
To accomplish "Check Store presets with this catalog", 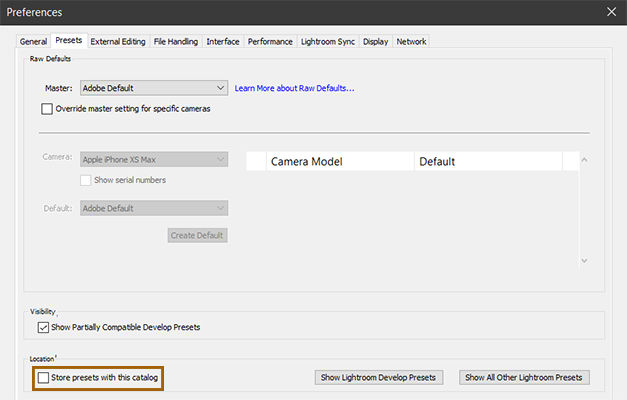I will (x=43, y=378).
